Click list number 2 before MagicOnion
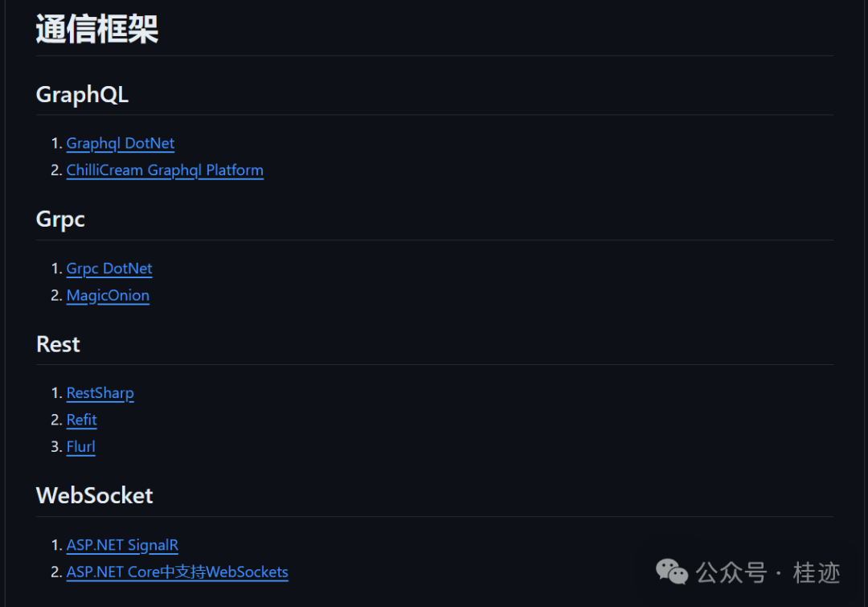The image size is (868, 607). [x=55, y=295]
